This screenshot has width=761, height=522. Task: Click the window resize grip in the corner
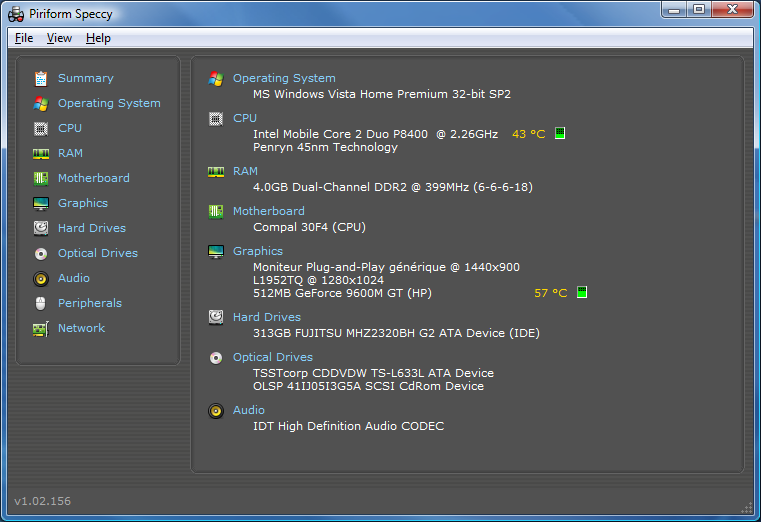pyautogui.click(x=746, y=508)
